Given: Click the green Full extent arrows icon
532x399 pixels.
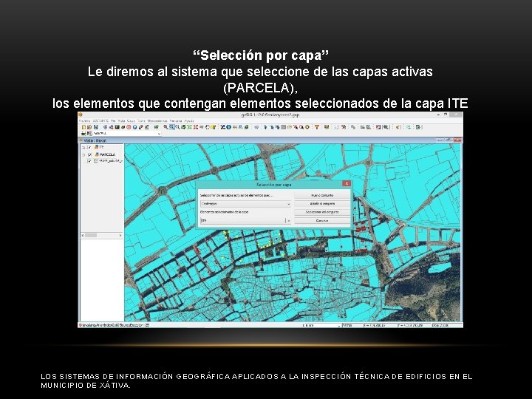Looking at the screenshot, I should point(190,127).
